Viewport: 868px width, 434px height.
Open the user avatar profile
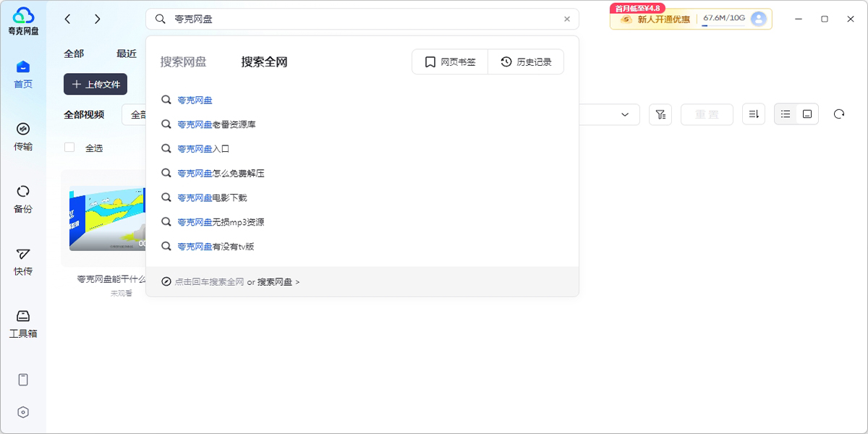tap(759, 19)
